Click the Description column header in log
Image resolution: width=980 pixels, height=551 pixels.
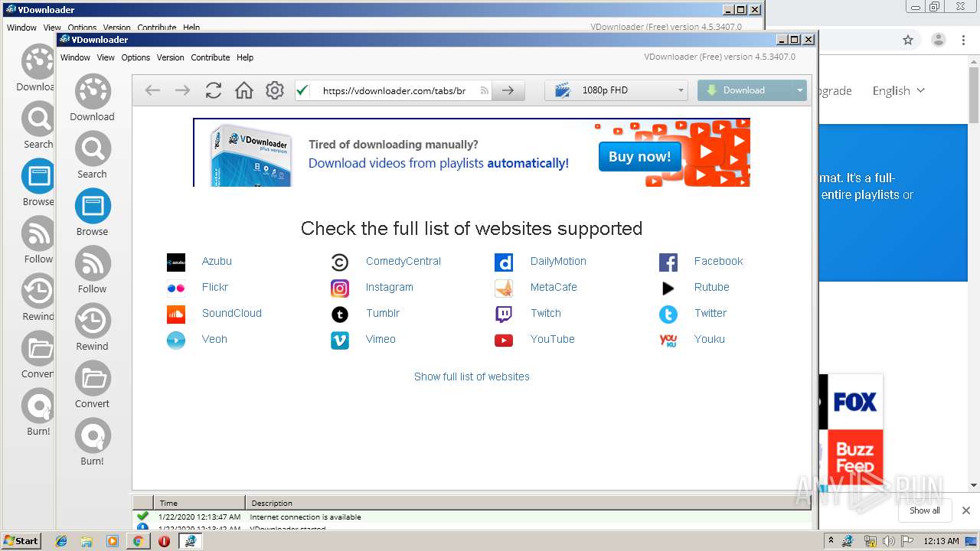coord(528,503)
